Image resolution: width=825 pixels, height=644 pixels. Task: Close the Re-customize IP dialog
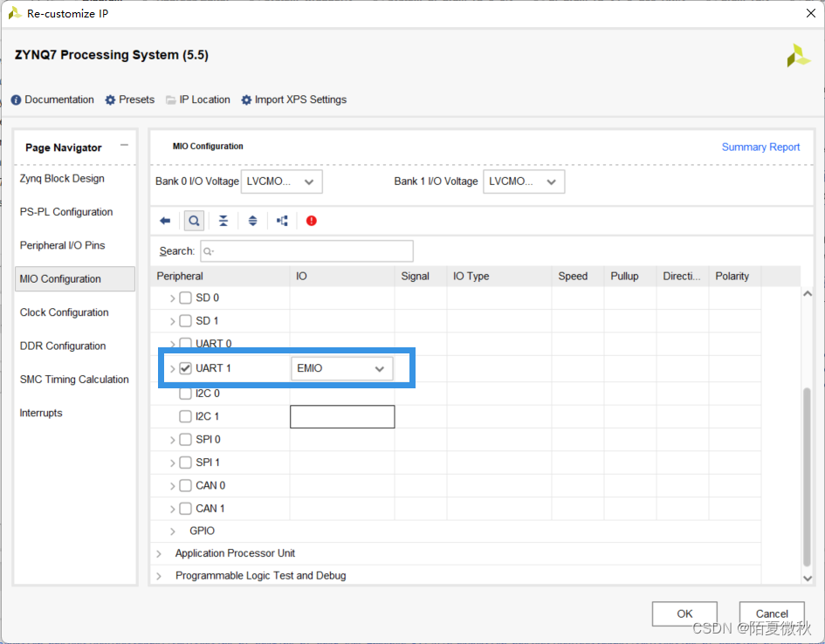click(811, 14)
